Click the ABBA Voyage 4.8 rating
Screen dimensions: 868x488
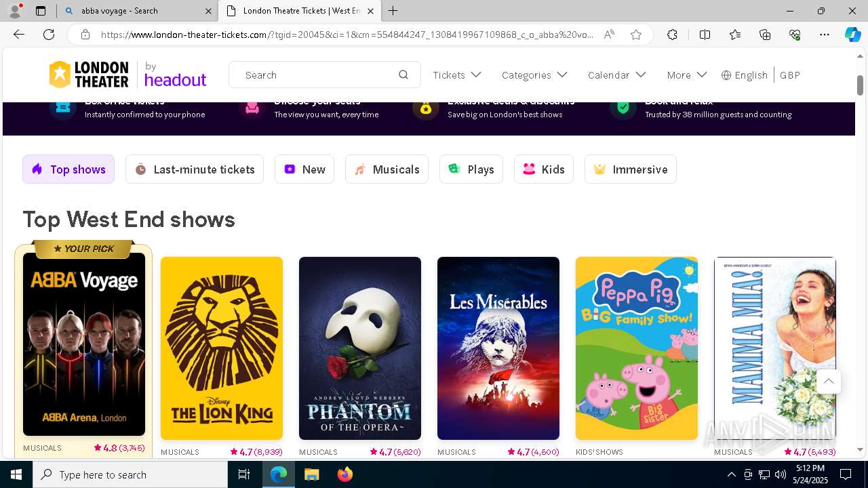pos(119,448)
